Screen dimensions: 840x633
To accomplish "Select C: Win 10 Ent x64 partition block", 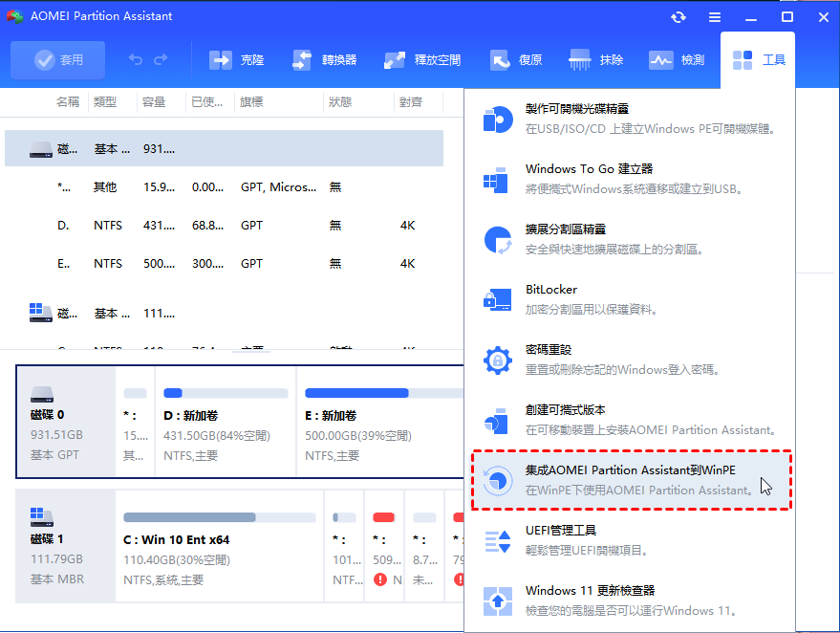I will (220, 546).
